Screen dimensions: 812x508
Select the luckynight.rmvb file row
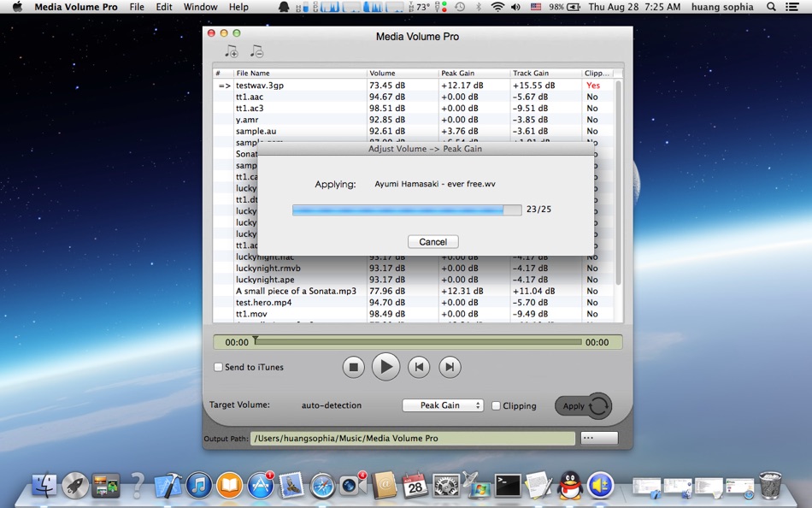click(x=413, y=268)
